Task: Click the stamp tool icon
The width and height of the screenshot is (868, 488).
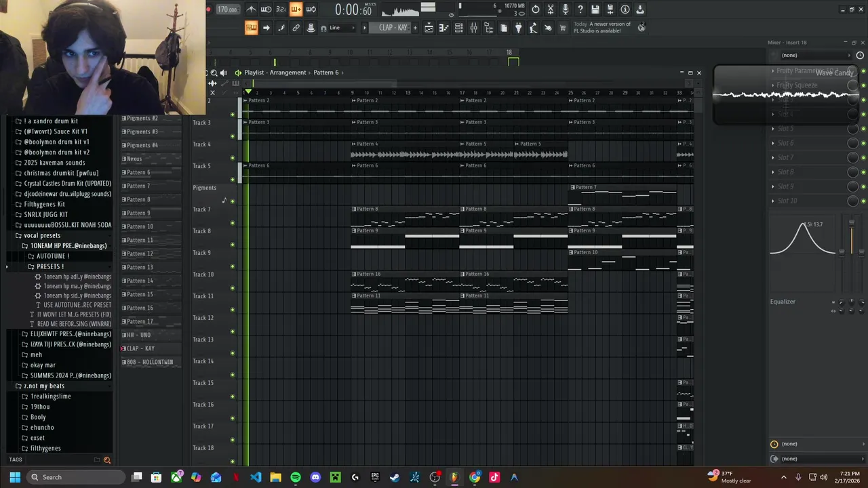Action: click(311, 28)
